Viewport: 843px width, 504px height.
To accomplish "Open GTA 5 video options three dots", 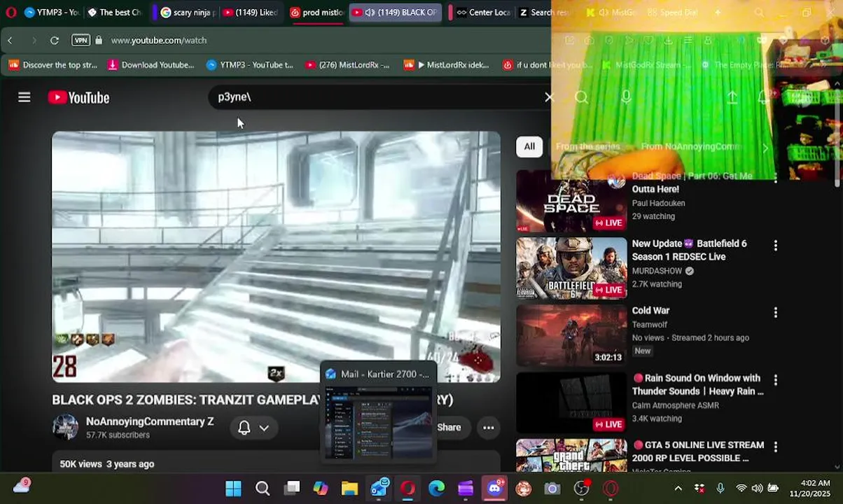I will tap(775, 447).
